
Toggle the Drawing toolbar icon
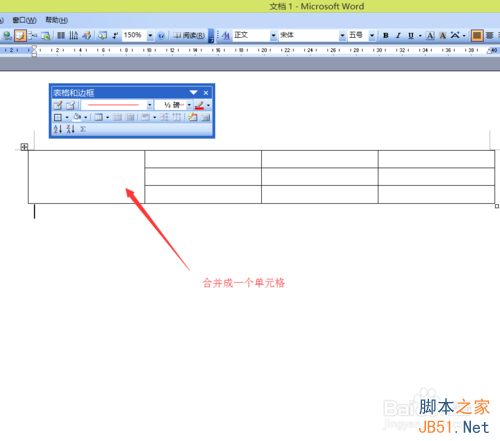click(x=87, y=35)
